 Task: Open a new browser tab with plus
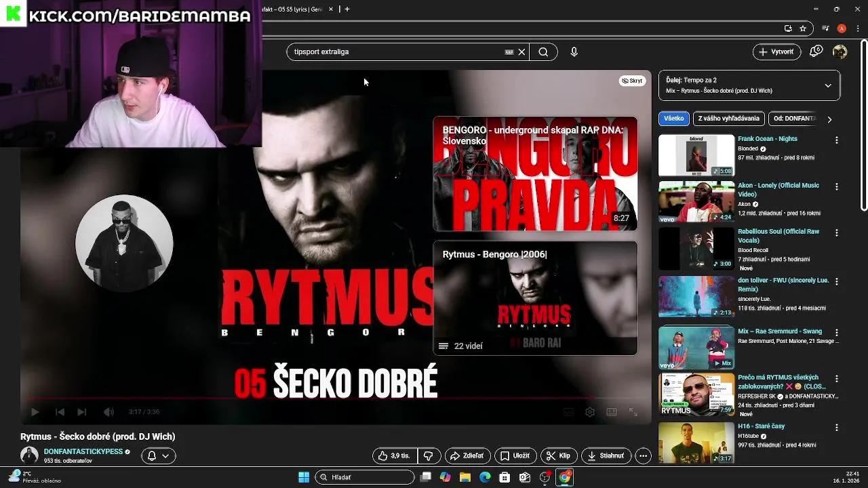click(347, 9)
